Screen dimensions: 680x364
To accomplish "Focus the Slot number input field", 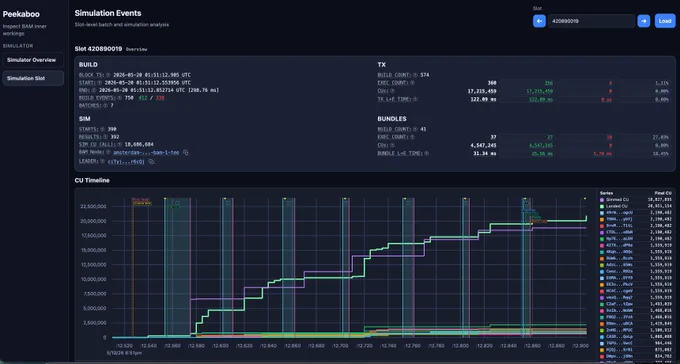I will click(592, 21).
